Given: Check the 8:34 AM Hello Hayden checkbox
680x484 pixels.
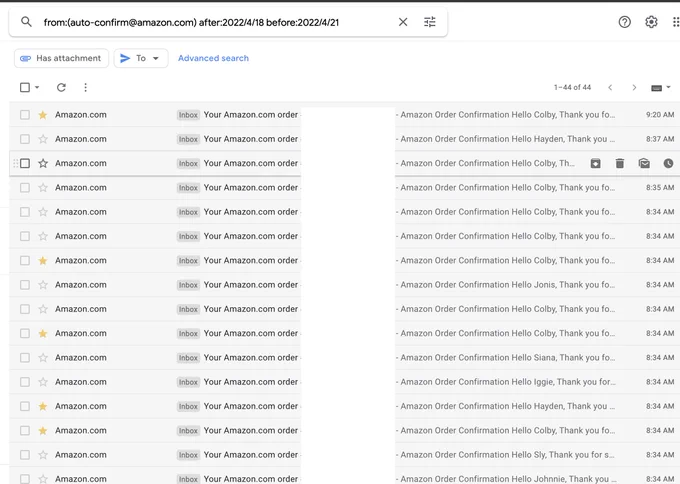Looking at the screenshot, I should click(x=25, y=406).
